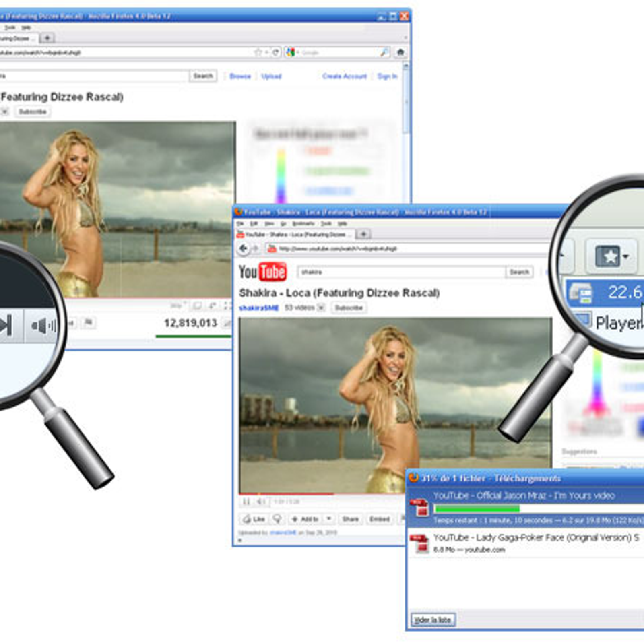Expand the 53 videos dropdown in front window
This screenshot has width=644, height=644.
[x=321, y=308]
